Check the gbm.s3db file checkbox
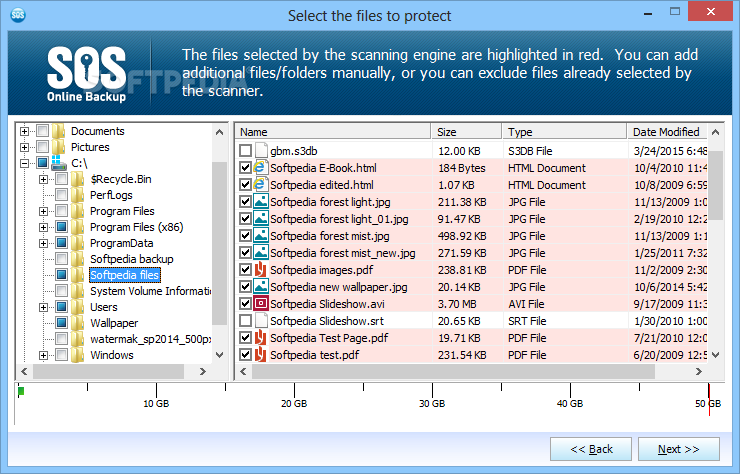 (245, 151)
